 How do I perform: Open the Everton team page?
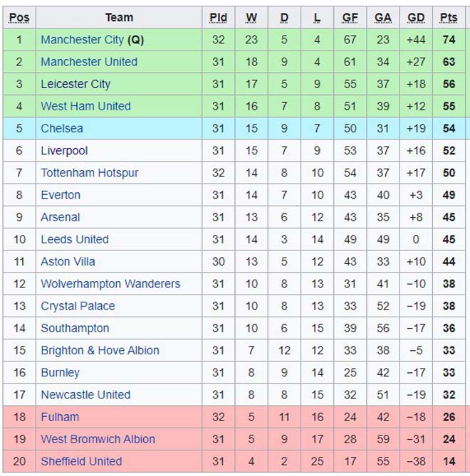(61, 195)
